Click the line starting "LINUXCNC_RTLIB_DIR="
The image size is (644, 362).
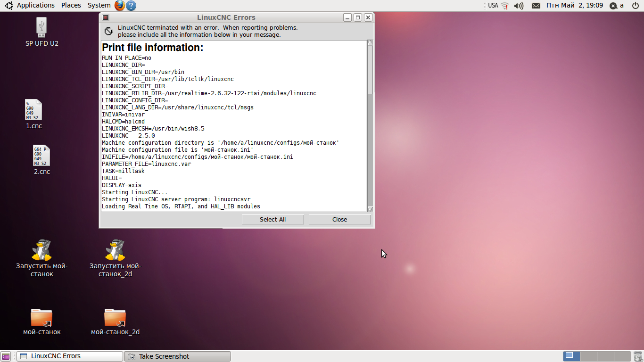coord(209,93)
